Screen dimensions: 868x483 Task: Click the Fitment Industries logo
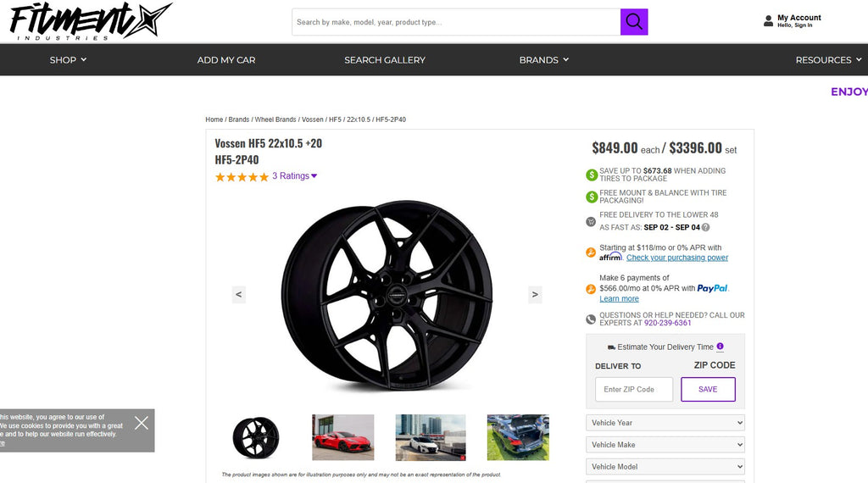point(90,21)
